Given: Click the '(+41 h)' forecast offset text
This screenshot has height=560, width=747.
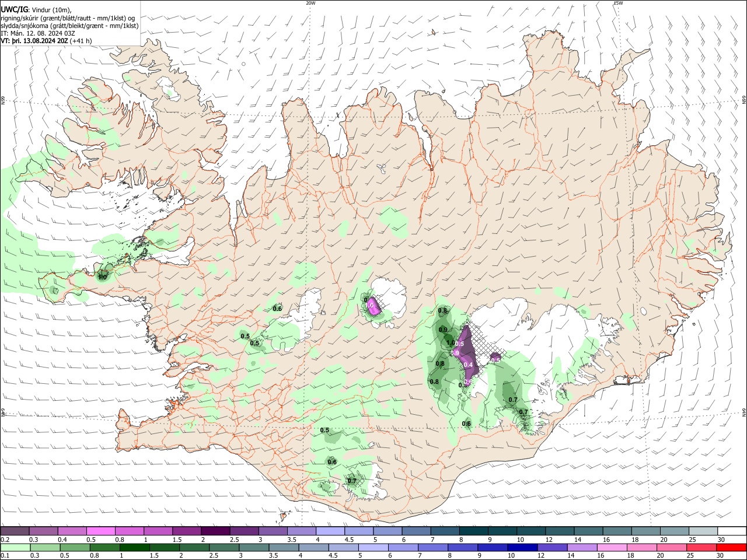Looking at the screenshot, I should 81,41.
